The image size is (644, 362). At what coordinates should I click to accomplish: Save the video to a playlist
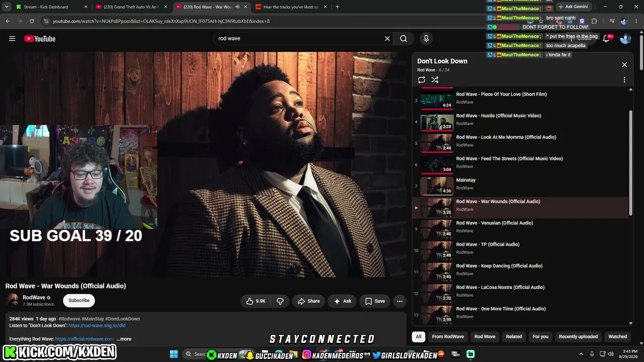375,301
